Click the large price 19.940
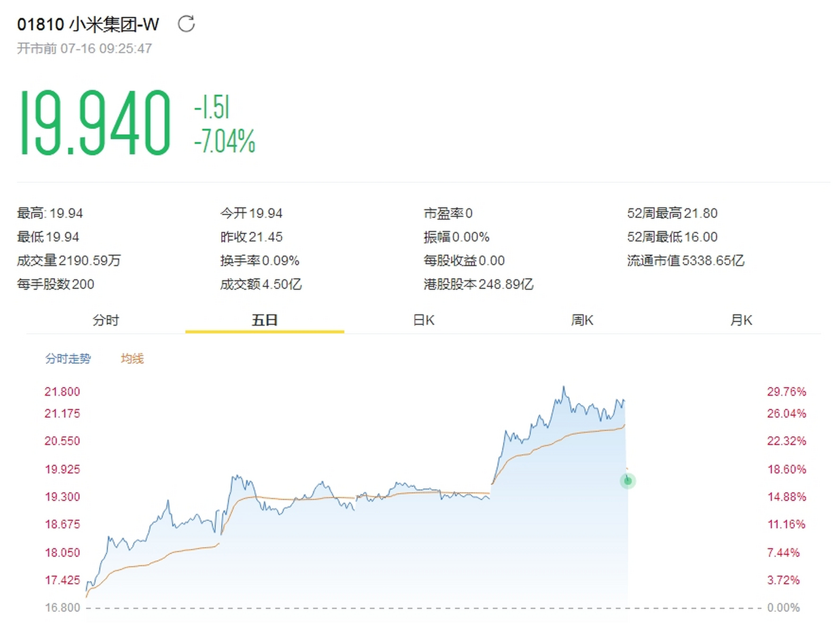 pyautogui.click(x=95, y=122)
